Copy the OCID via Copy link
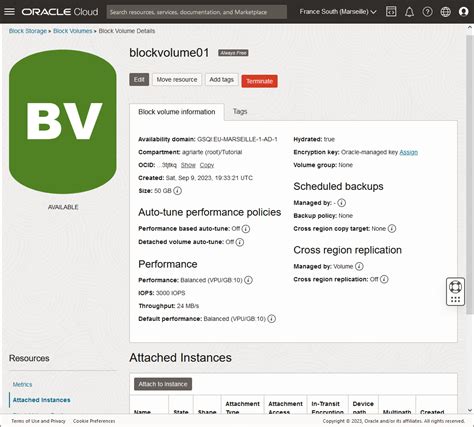The height and width of the screenshot is (427, 474). click(x=207, y=165)
